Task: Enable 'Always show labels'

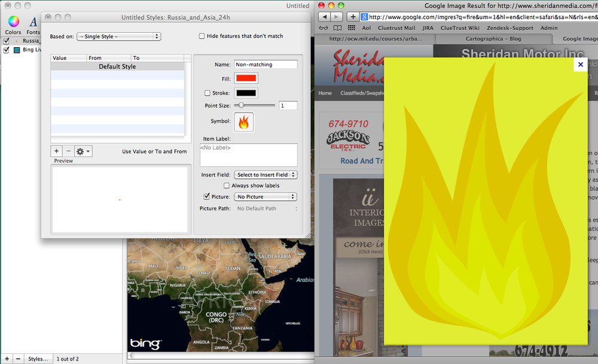Action: tap(227, 185)
